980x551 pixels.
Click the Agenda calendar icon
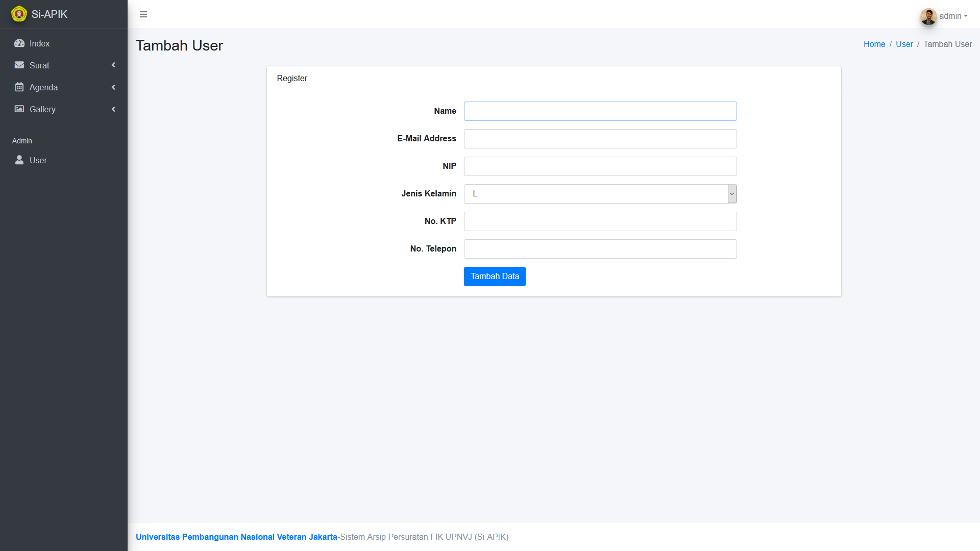(19, 87)
